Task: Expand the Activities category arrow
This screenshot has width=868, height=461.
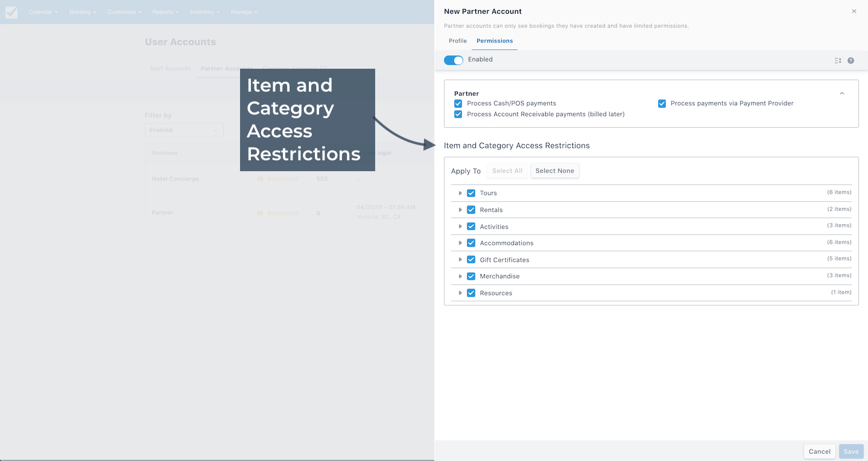Action: click(x=460, y=227)
